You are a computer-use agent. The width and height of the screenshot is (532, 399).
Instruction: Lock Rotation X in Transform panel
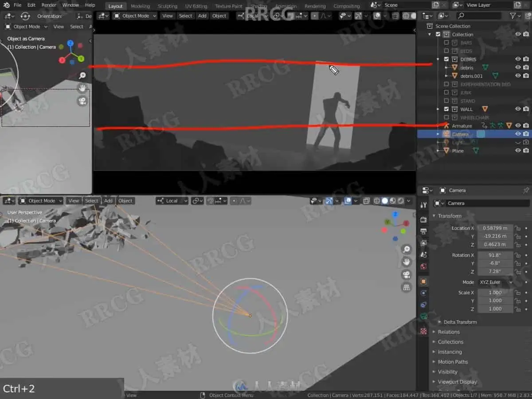pos(518,255)
